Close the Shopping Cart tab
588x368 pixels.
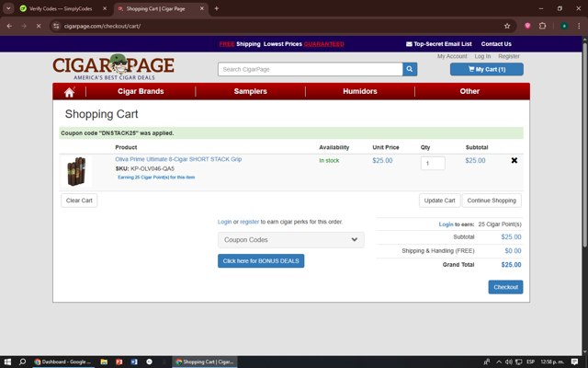tap(202, 8)
